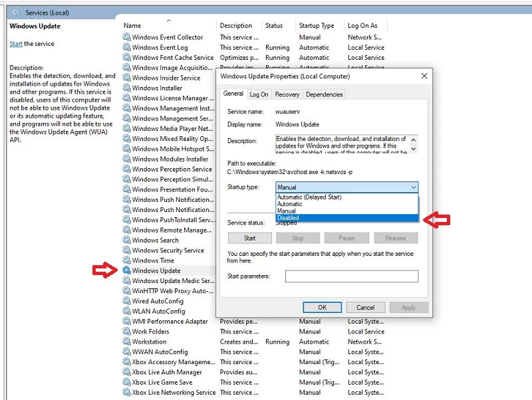Switch to the Log On tab
The height and width of the screenshot is (400, 532).
(259, 94)
